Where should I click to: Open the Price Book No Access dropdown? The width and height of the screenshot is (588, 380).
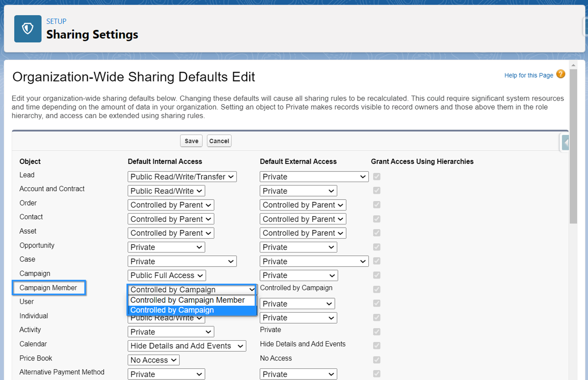[153, 360]
